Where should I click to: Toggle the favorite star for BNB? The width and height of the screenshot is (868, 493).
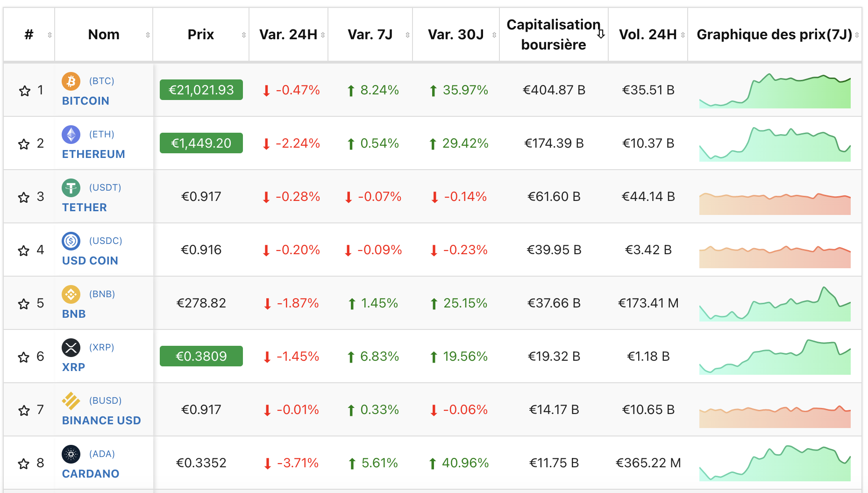tap(23, 304)
